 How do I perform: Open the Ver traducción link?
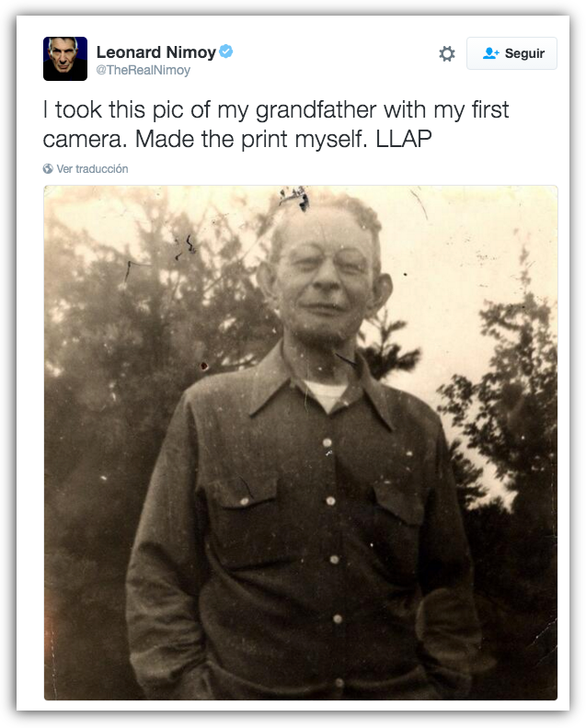(92, 168)
